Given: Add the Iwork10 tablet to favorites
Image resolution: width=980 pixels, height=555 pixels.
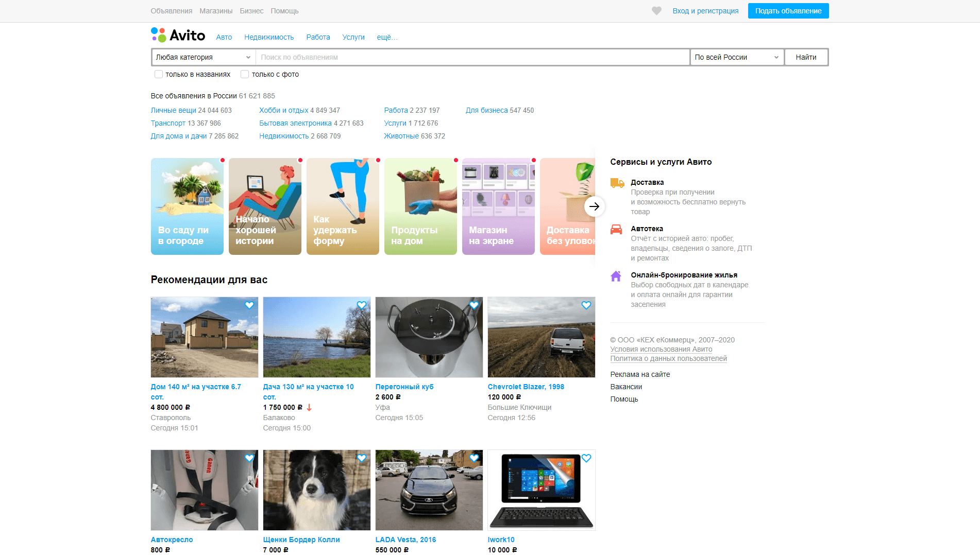Looking at the screenshot, I should tap(586, 458).
